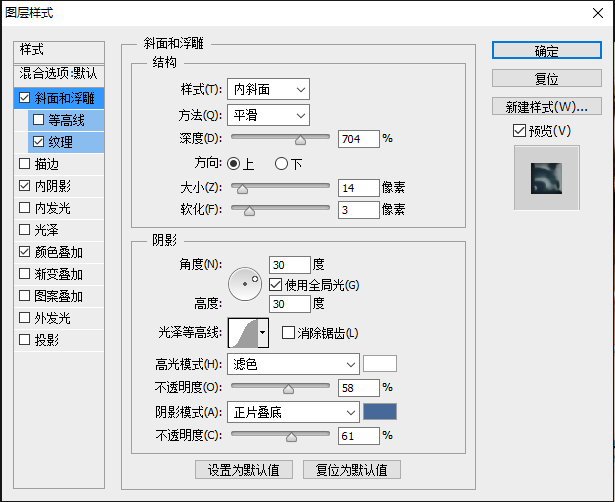Open the blue shadow color swatch
Screen dimensions: 615x502
[x=380, y=411]
